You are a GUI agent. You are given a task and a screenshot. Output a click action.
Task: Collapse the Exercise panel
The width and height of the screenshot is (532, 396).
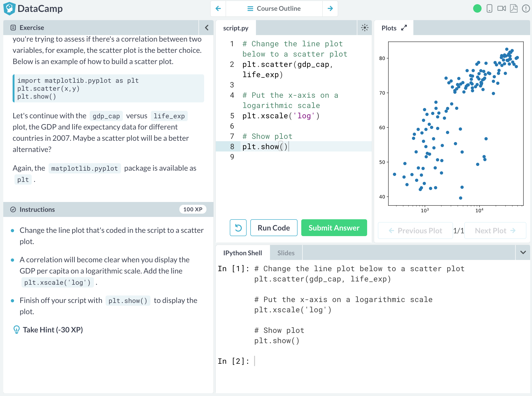pyautogui.click(x=207, y=28)
